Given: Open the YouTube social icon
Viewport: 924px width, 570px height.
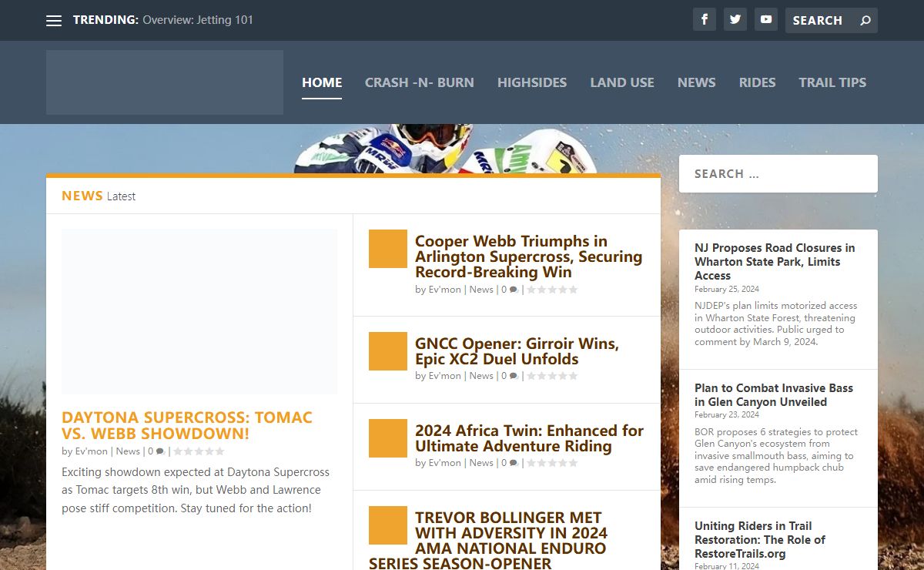Looking at the screenshot, I should click(x=765, y=19).
